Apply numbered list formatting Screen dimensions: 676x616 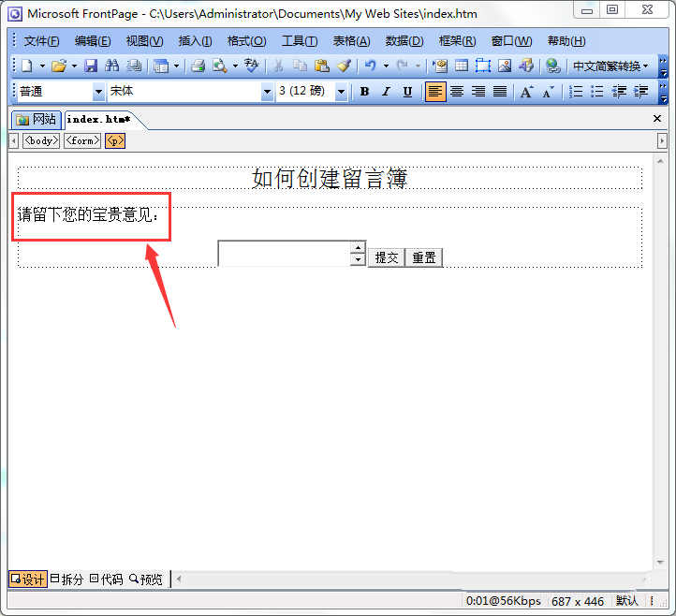(x=576, y=92)
